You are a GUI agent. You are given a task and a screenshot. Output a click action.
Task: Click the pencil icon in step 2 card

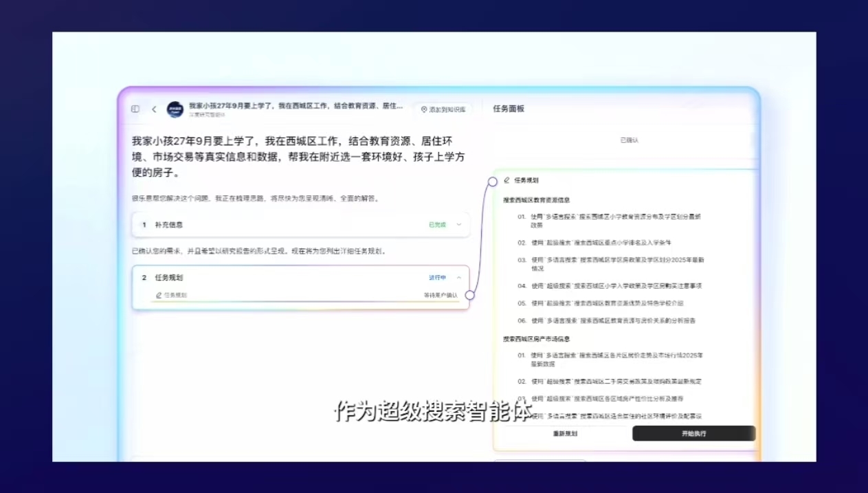[159, 295]
